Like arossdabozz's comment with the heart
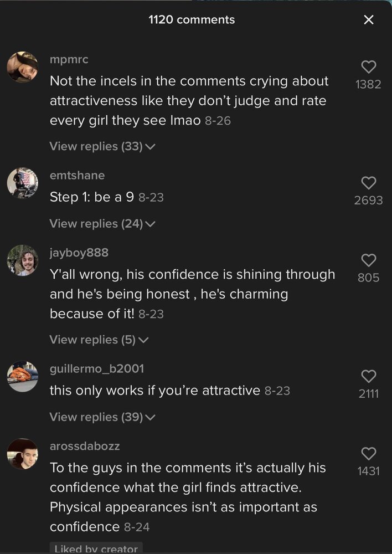Viewport: 392px width, 554px height. pyautogui.click(x=368, y=454)
